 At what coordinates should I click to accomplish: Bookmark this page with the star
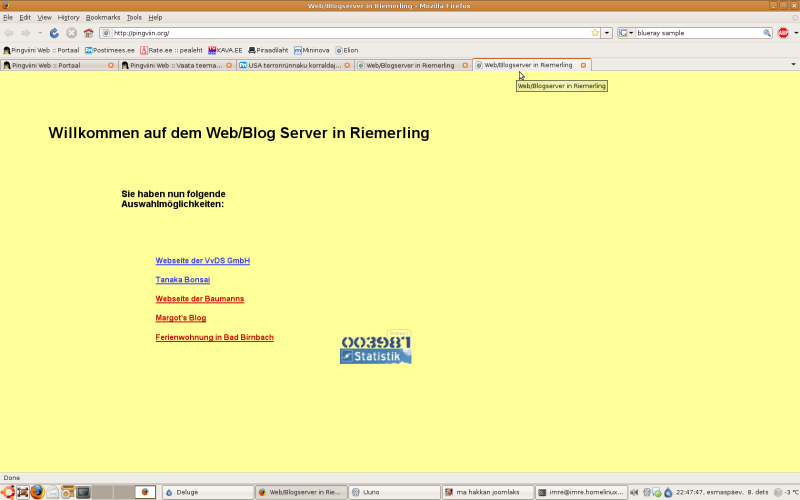[595, 33]
